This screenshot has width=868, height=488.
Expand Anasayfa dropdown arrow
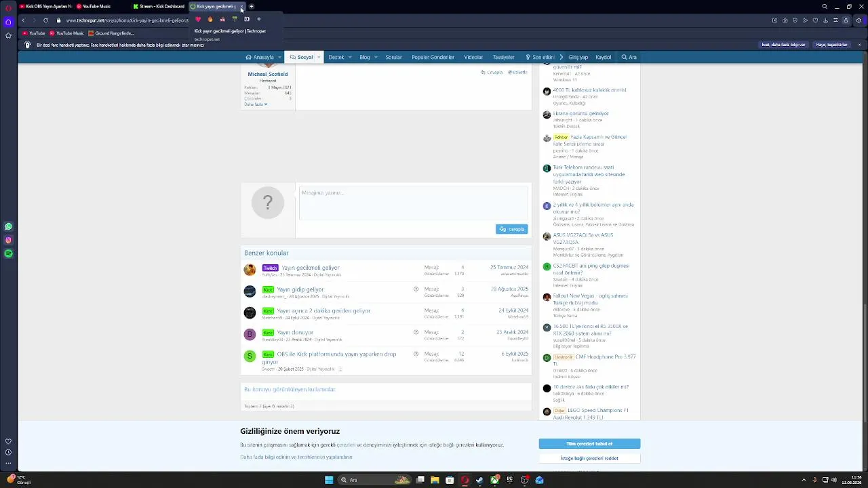click(280, 58)
